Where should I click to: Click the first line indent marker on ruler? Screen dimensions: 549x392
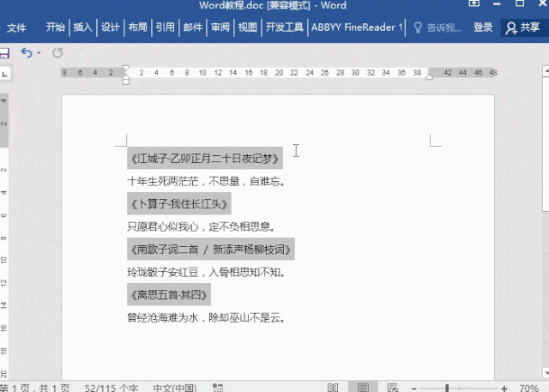pos(126,68)
